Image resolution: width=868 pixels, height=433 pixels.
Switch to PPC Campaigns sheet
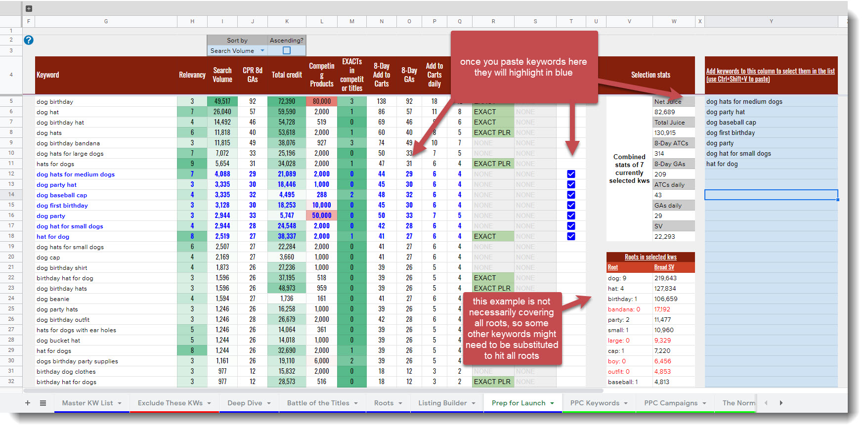coord(671,403)
